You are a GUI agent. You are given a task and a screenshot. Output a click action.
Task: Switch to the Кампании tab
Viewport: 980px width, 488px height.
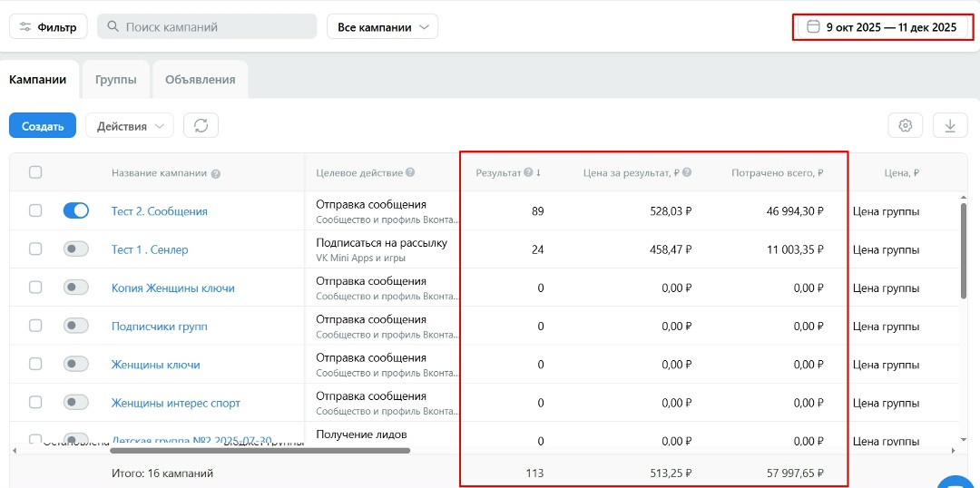pyautogui.click(x=38, y=79)
